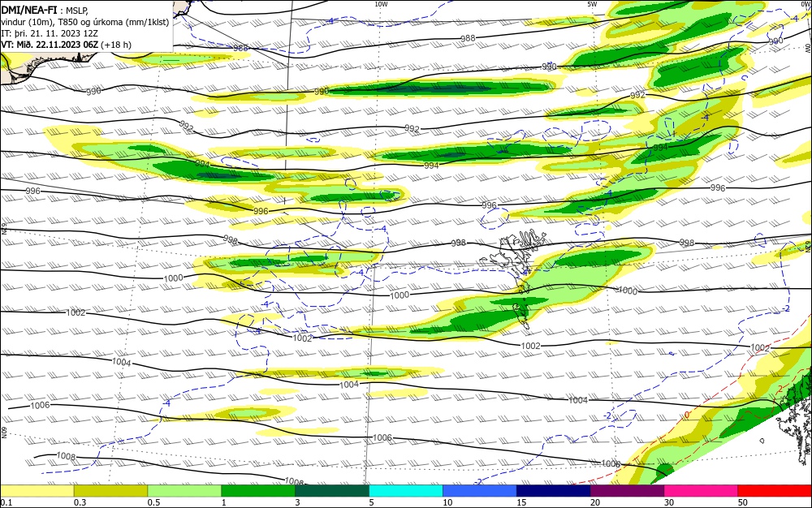Click the olive 0.3 mm legend swatch
The image size is (812, 508).
coord(110,491)
